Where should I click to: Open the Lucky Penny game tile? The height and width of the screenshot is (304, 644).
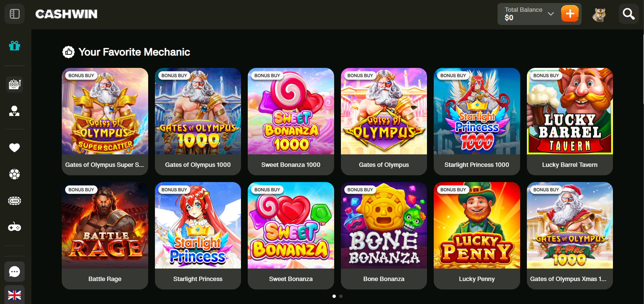coord(477,236)
